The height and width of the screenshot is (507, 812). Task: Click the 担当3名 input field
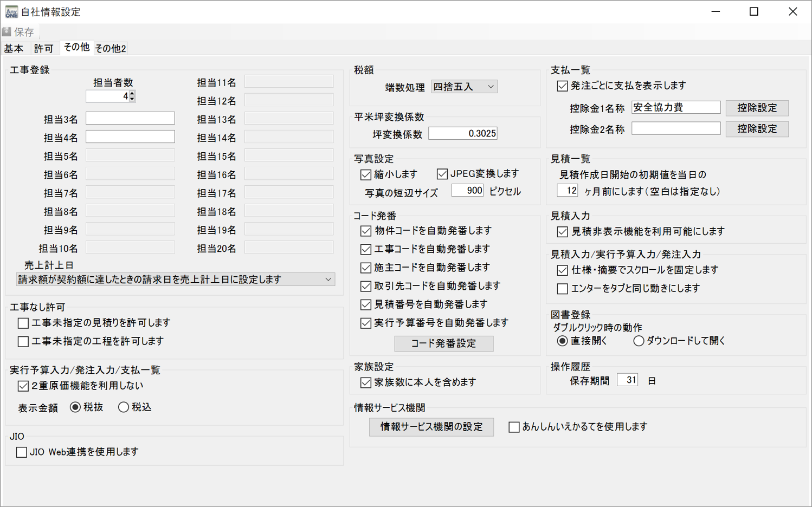point(130,118)
